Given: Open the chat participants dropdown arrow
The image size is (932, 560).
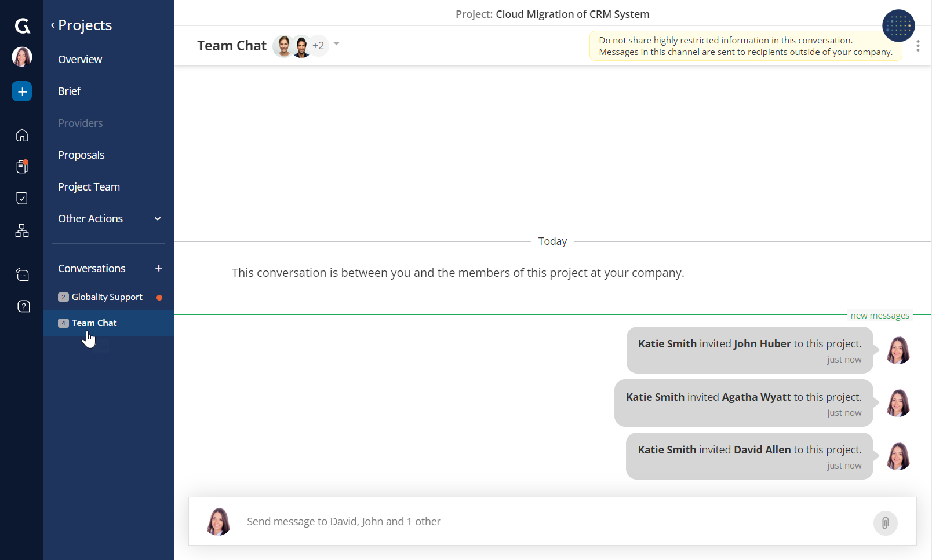Looking at the screenshot, I should (x=337, y=45).
